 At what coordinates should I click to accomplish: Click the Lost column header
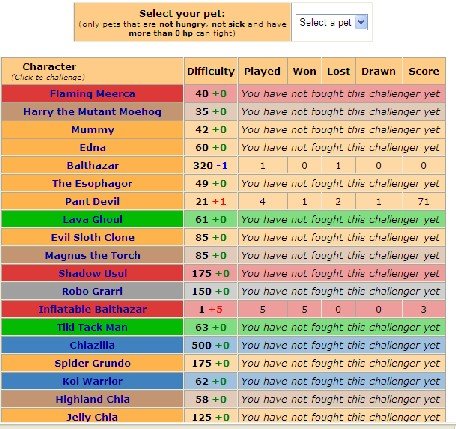(339, 71)
